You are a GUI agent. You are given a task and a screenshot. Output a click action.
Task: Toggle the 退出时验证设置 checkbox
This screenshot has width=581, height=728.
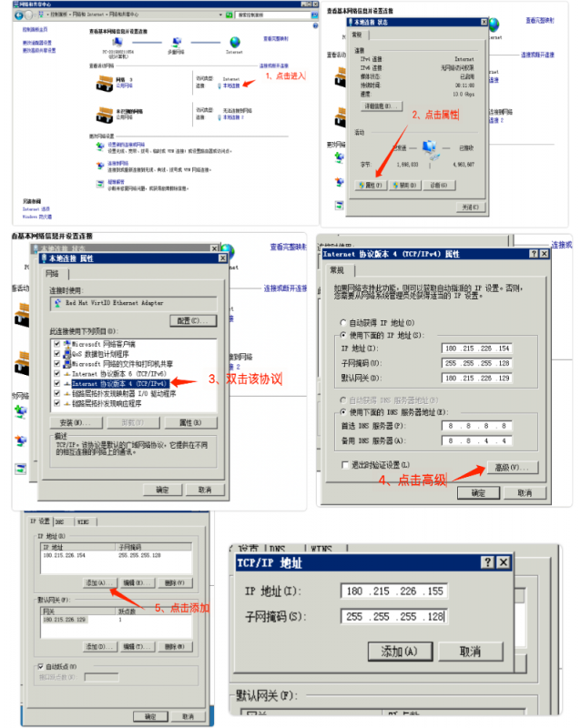tap(343, 464)
